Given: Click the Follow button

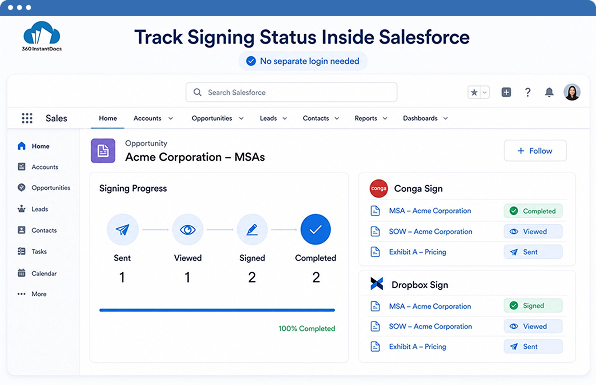Looking at the screenshot, I should tap(535, 151).
